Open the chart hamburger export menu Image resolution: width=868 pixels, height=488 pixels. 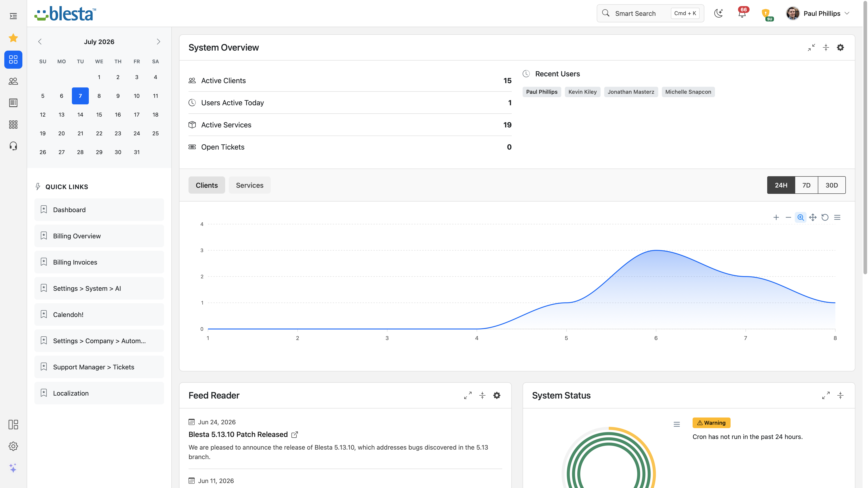837,217
